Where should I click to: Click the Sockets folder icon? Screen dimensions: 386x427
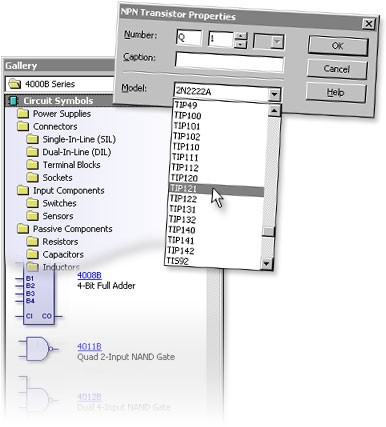32,177
